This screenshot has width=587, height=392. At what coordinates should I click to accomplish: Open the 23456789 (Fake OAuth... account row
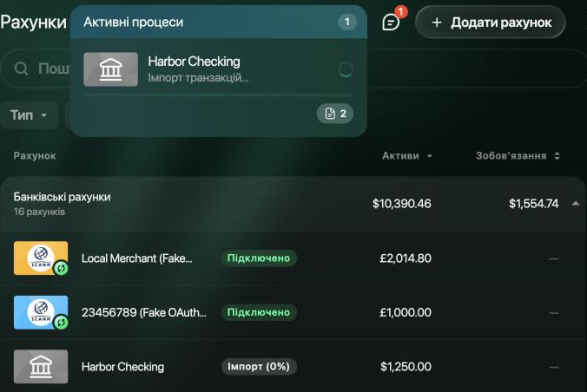click(x=293, y=313)
